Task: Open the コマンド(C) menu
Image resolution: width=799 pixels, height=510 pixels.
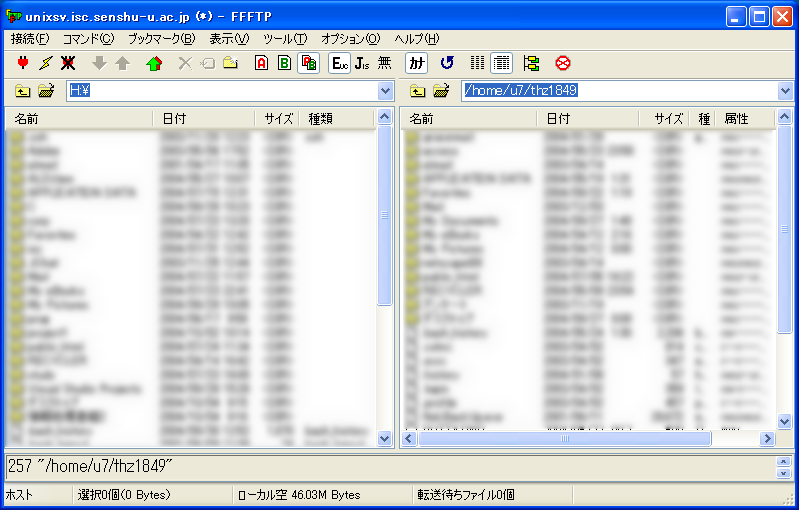Action: pos(88,39)
